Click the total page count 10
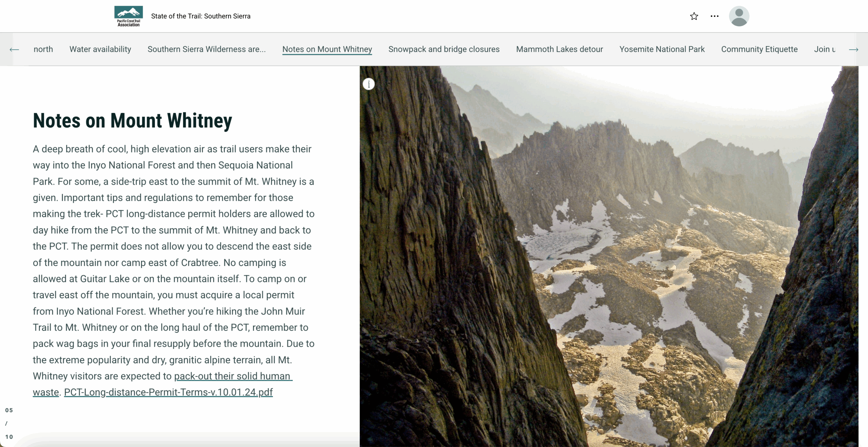The image size is (868, 447). pos(9,437)
